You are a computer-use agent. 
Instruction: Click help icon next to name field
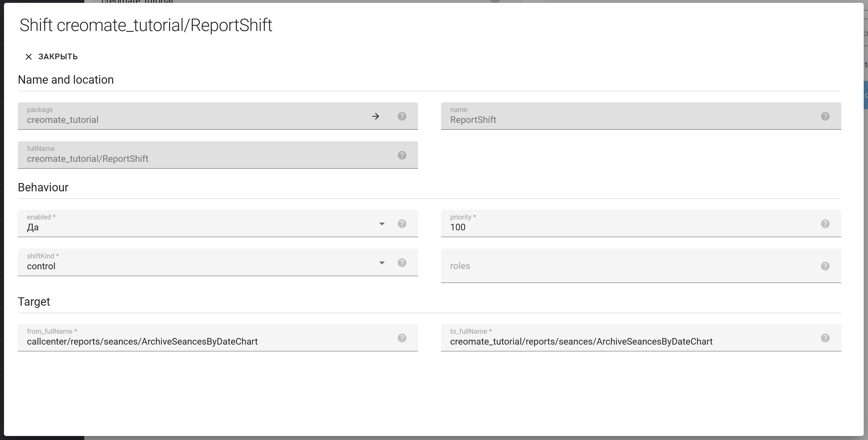825,116
